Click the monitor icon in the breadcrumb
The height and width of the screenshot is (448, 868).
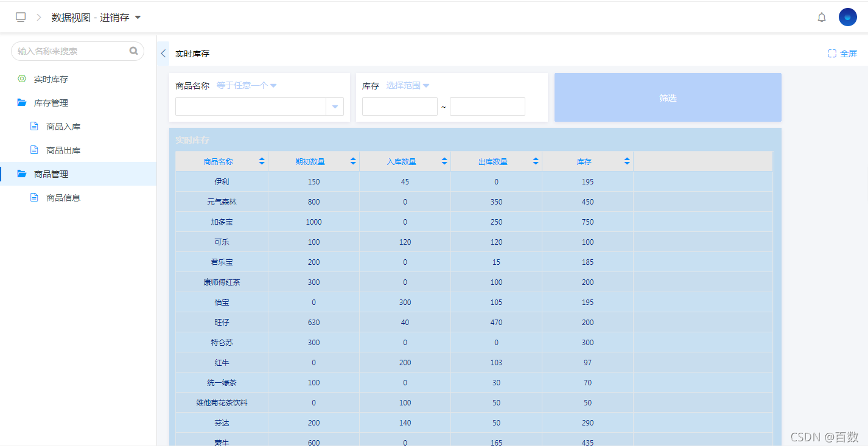pos(21,17)
